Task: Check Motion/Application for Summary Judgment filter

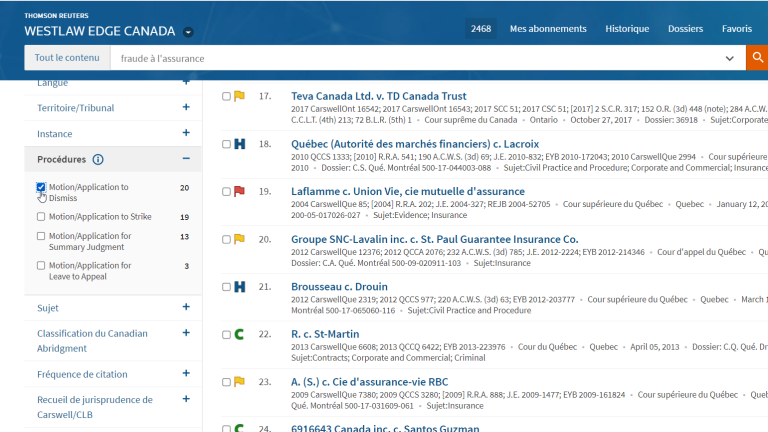Action: 41,236
